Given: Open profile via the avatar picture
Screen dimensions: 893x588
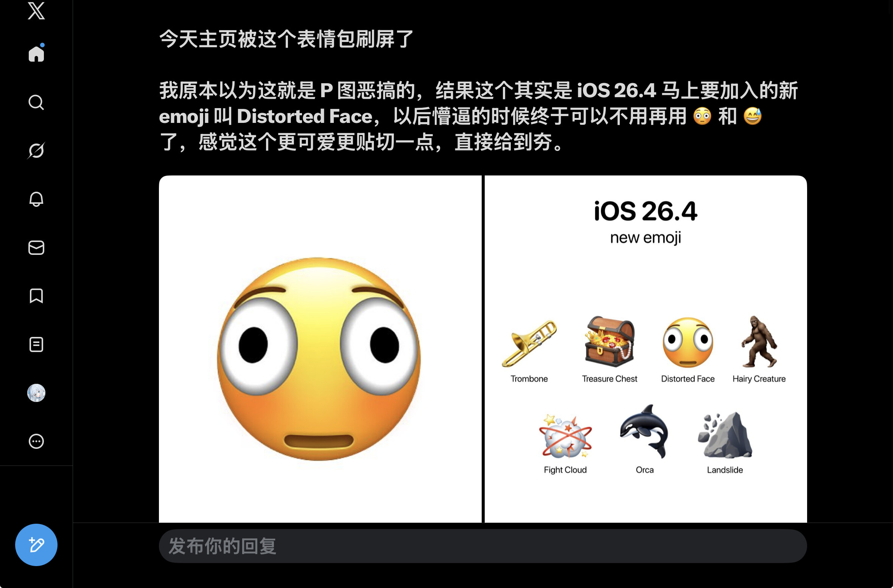Looking at the screenshot, I should pos(36,393).
